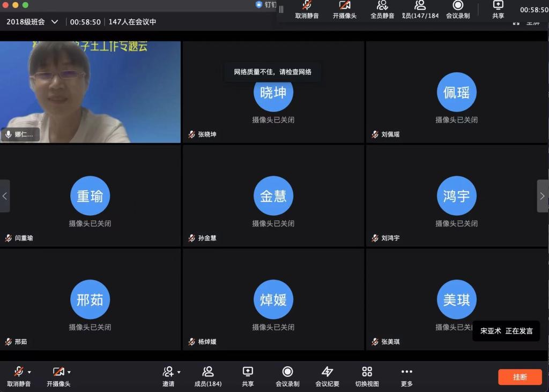
Task: Open the 更多 three-dots menu
Action: click(x=406, y=372)
